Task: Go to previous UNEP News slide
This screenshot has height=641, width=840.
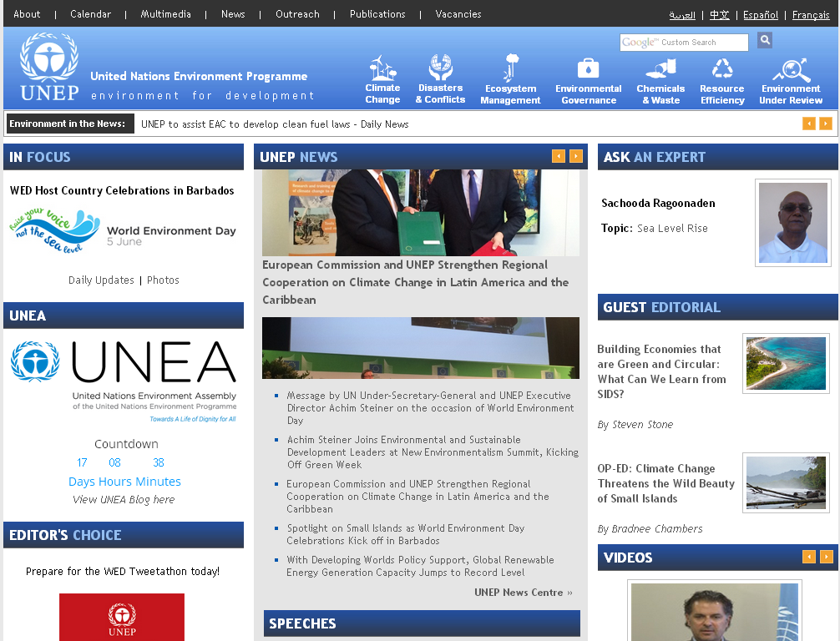Action: point(559,156)
